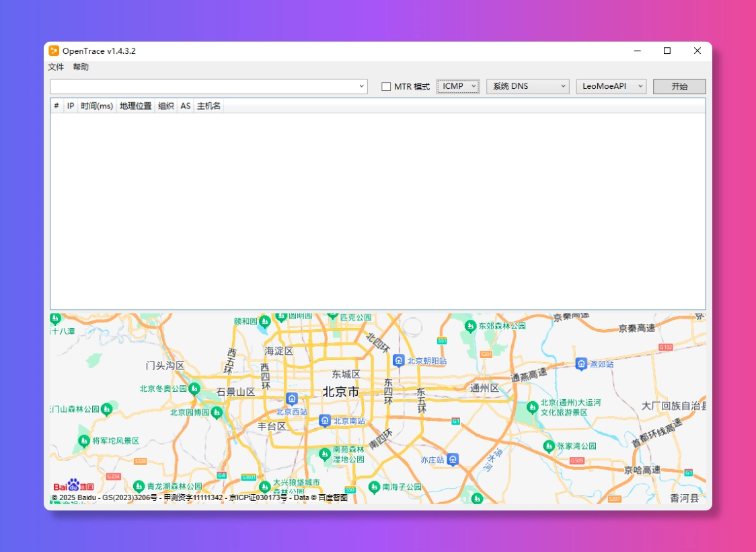This screenshot has height=552, width=756.
Task: Click the 张家湾公园 park icon
Action: (549, 446)
